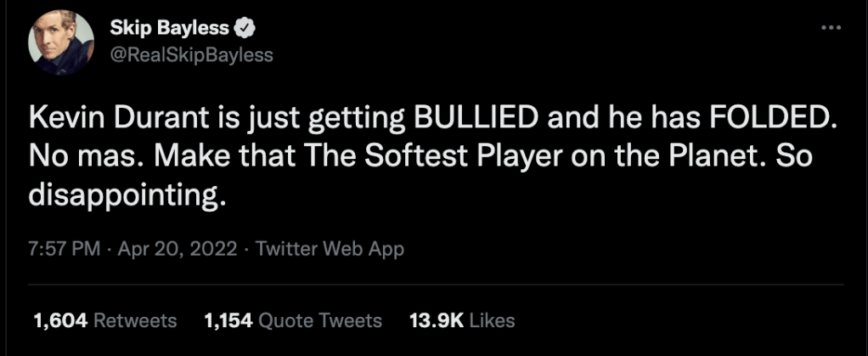Open the Twitter Web App source link

pos(330,249)
